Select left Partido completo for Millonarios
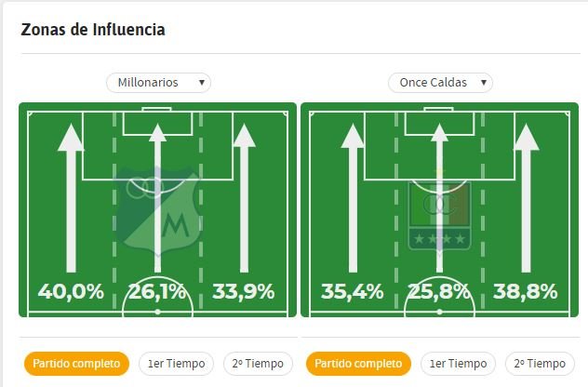 tap(76, 364)
